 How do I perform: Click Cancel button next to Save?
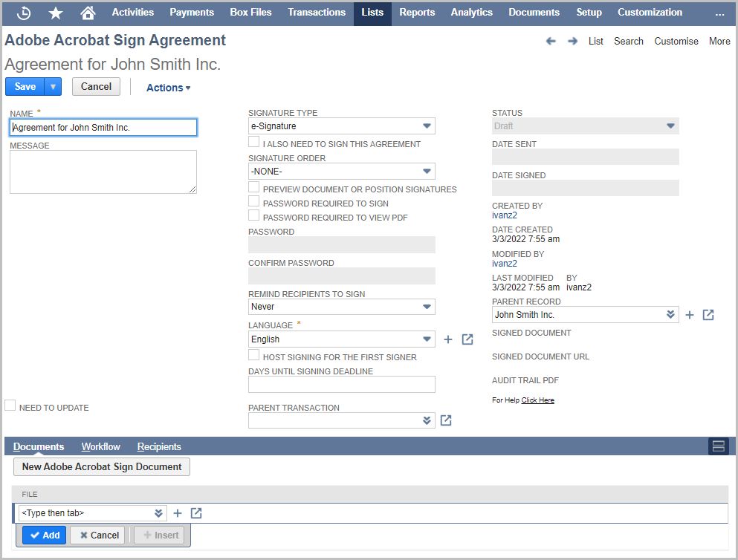pos(96,86)
